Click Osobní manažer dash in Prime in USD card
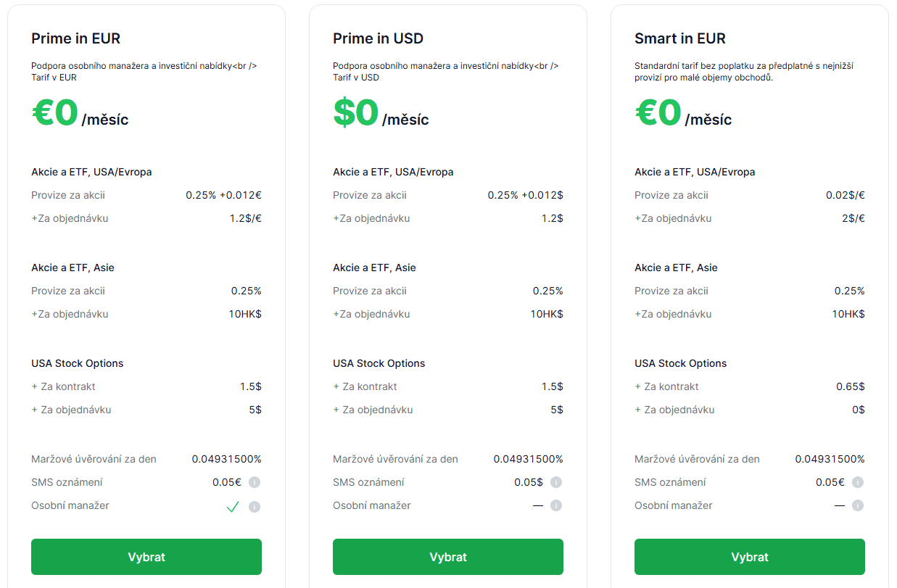Image resolution: width=897 pixels, height=588 pixels. pyautogui.click(x=538, y=505)
